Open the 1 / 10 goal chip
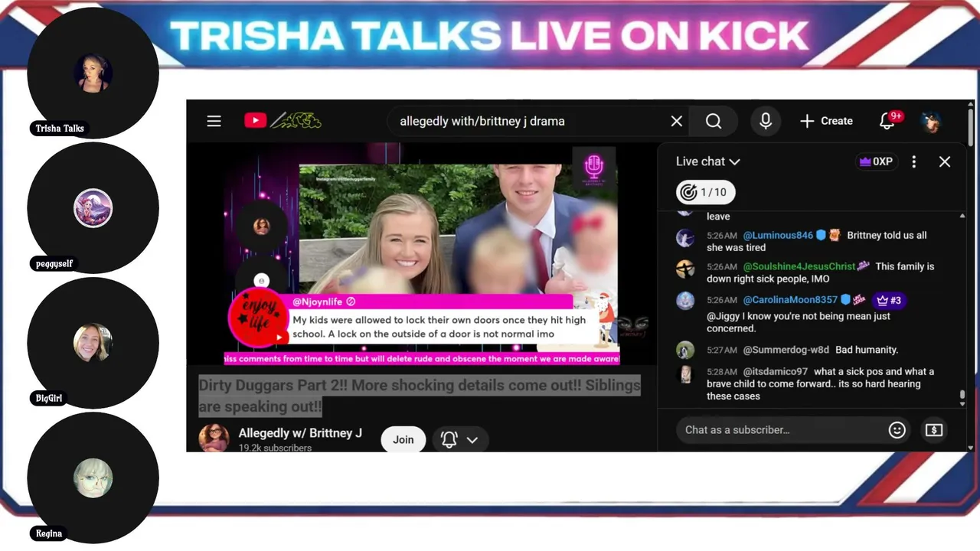980x551 pixels. click(x=705, y=192)
